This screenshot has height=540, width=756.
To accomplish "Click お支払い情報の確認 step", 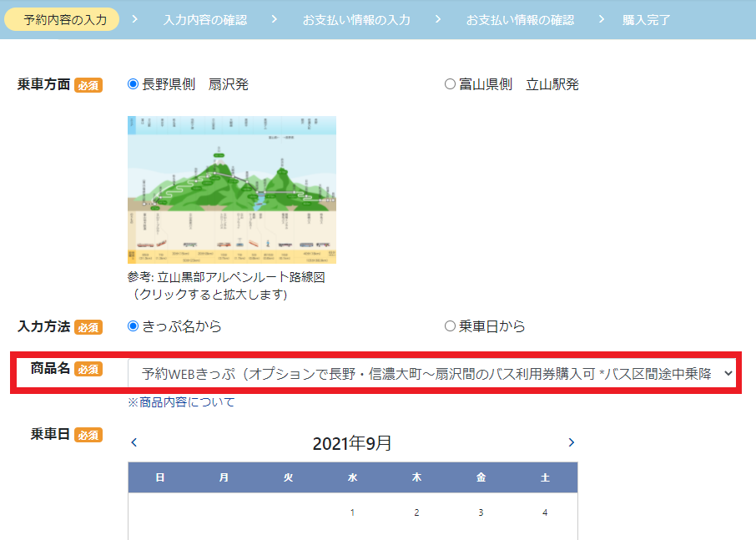I will coord(520,19).
